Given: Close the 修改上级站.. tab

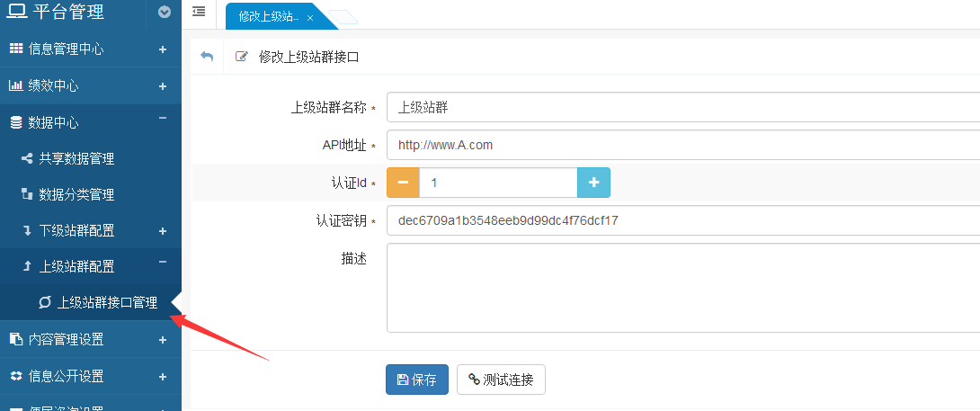Looking at the screenshot, I should pos(310,18).
